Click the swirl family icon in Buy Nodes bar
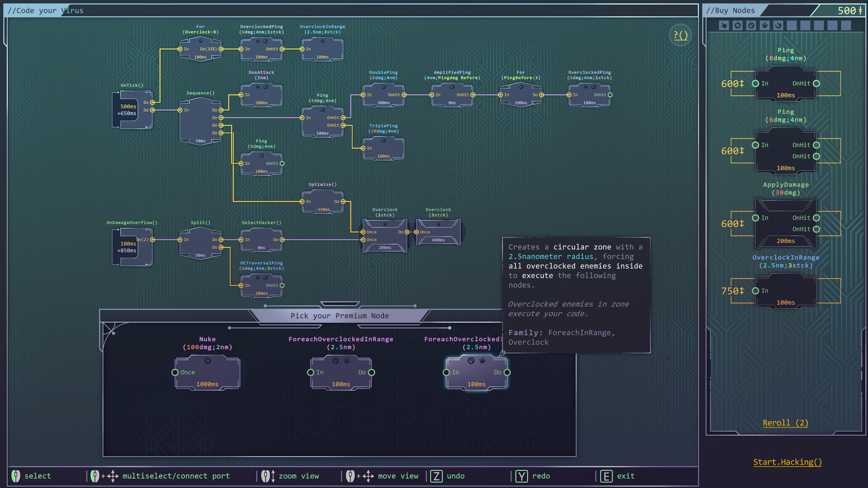This screenshot has width=868, height=488. pyautogui.click(x=778, y=25)
